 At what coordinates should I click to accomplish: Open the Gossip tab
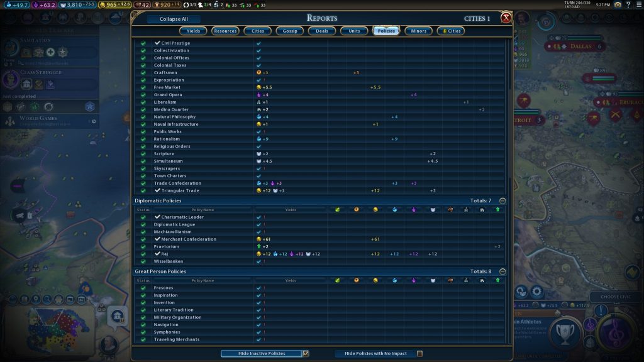pyautogui.click(x=289, y=31)
